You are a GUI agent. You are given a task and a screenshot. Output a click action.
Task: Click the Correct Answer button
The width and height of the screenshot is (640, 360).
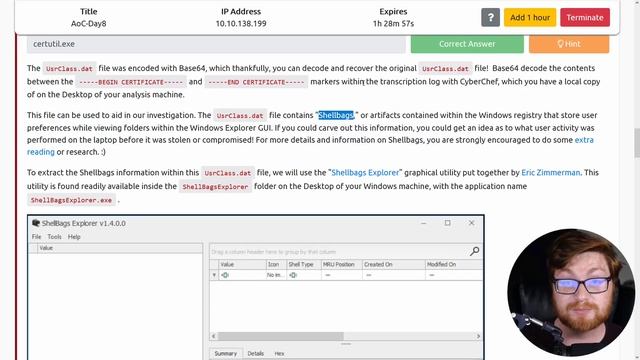click(x=467, y=44)
